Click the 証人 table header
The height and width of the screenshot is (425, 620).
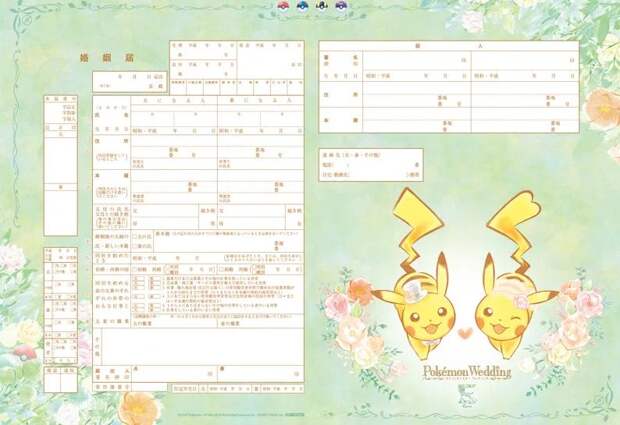[x=449, y=46]
